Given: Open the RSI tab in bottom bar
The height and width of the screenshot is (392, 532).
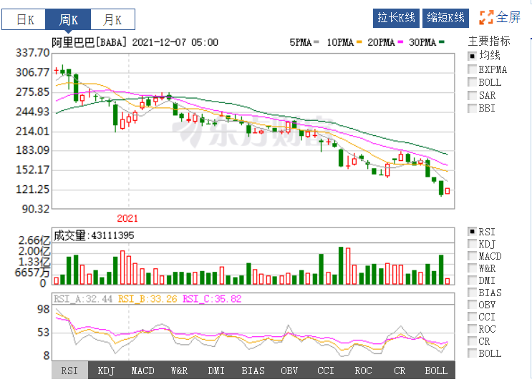Looking at the screenshot, I should click(69, 371).
